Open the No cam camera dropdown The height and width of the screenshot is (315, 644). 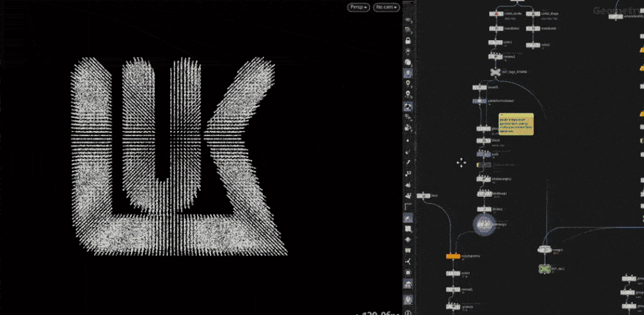click(386, 7)
